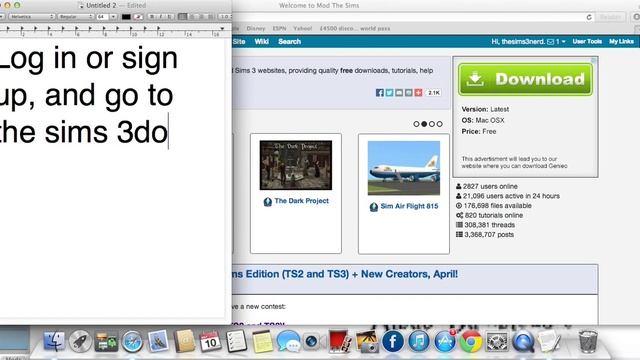Open The Dark Project link
This screenshot has height=360, width=640.
point(301,201)
